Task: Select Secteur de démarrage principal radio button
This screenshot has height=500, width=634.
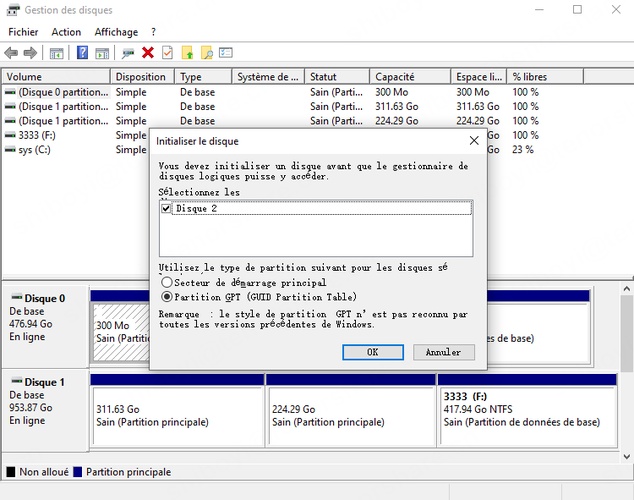Action: 167,282
